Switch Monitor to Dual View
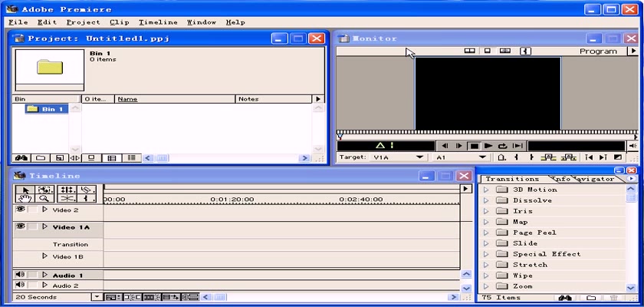 tap(469, 51)
